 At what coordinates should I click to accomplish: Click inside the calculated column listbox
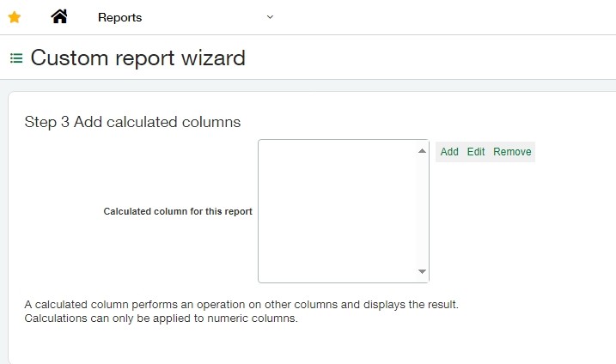[337, 211]
